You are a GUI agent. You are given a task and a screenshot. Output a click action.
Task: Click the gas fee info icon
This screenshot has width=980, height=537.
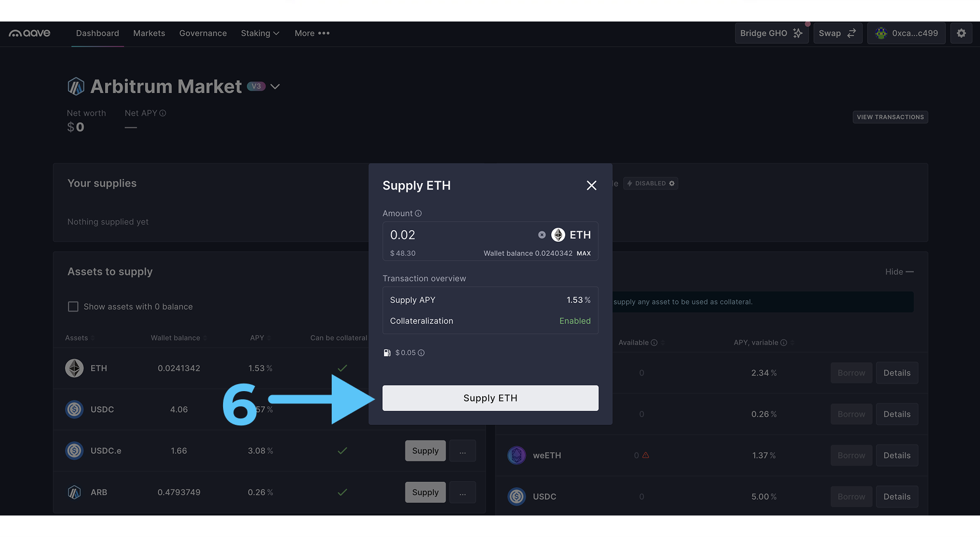421,353
